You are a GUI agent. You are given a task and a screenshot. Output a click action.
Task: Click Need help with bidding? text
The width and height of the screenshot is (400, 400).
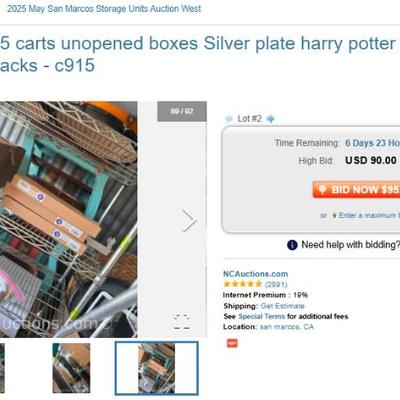pyautogui.click(x=350, y=245)
